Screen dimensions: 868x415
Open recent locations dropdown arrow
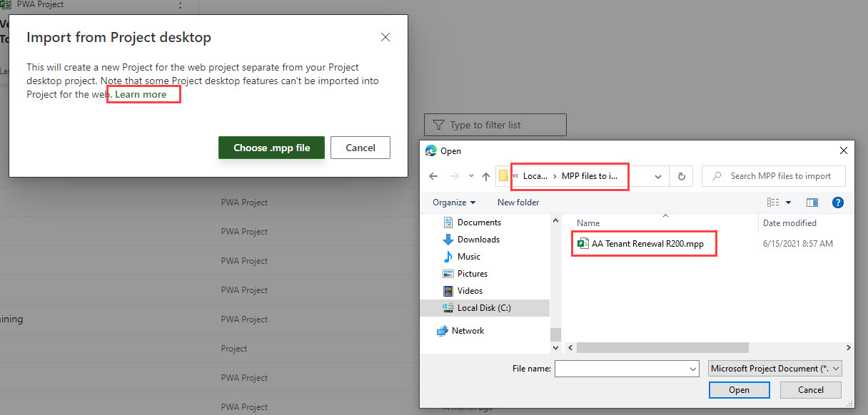click(470, 176)
